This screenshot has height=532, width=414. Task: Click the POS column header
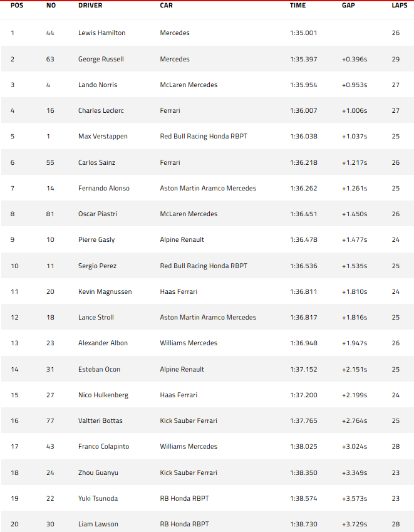(x=16, y=6)
